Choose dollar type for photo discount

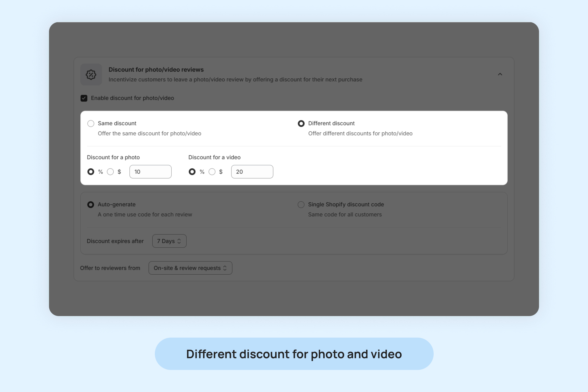point(110,172)
